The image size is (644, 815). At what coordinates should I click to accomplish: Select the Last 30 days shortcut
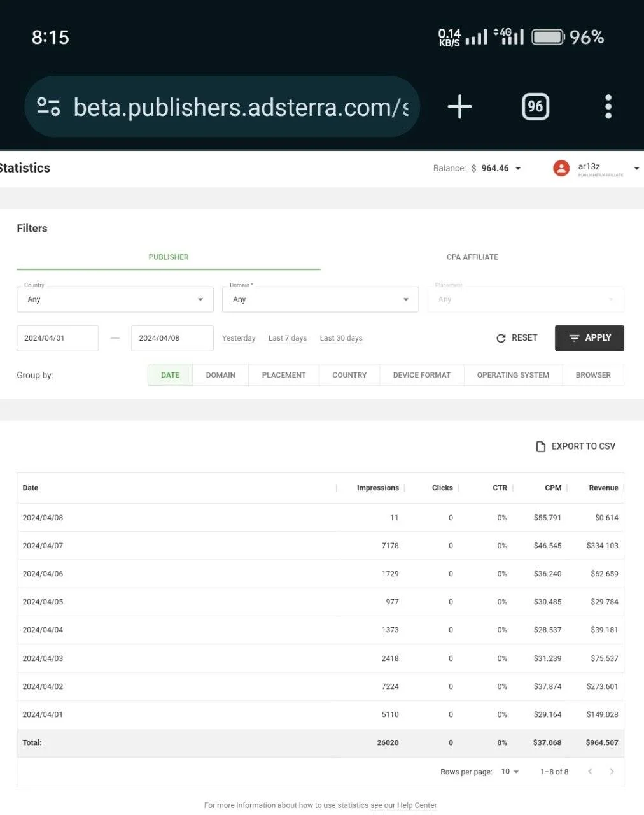(x=341, y=338)
